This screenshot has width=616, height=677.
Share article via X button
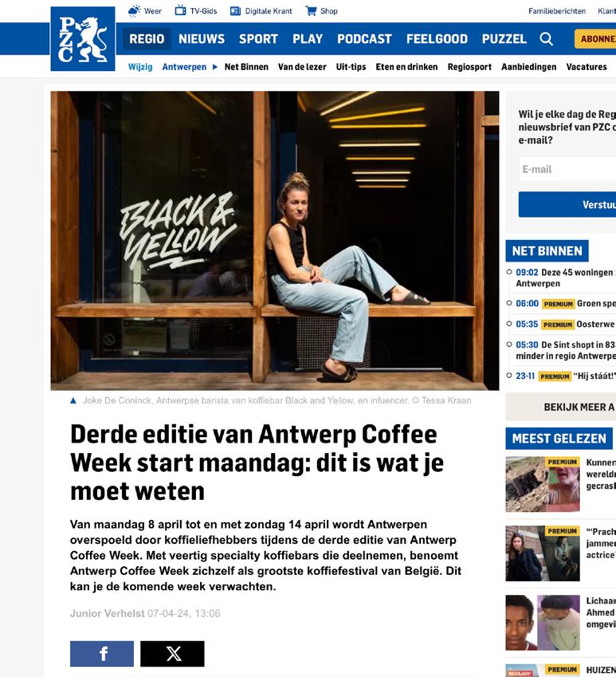click(x=172, y=654)
